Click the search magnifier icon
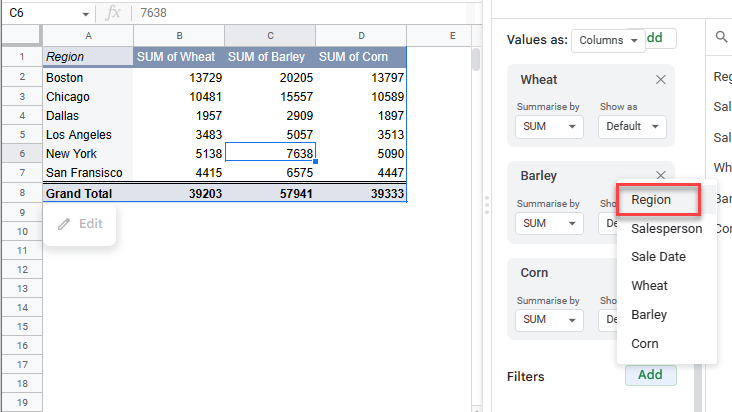The height and width of the screenshot is (412, 732). [721, 38]
